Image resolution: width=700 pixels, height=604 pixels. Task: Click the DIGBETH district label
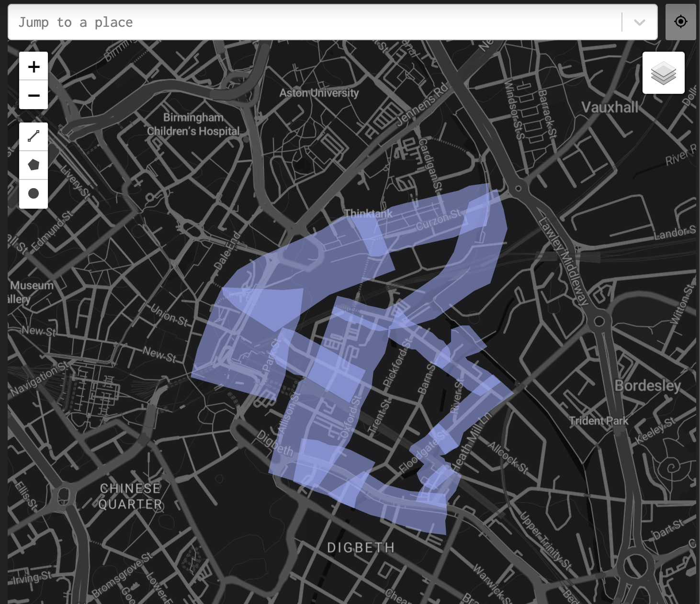[361, 548]
